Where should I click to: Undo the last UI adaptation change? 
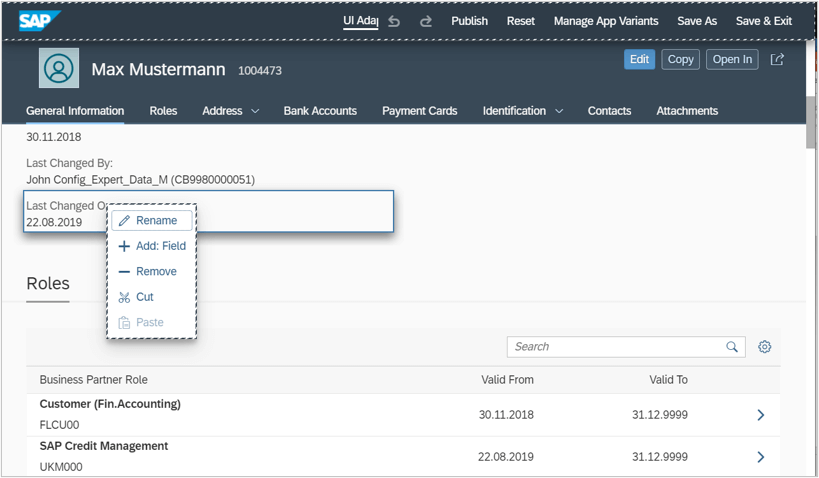(394, 21)
